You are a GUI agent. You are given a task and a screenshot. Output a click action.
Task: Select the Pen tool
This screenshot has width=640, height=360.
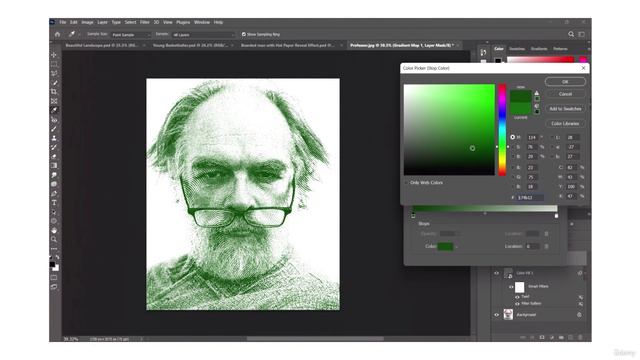[x=54, y=193]
